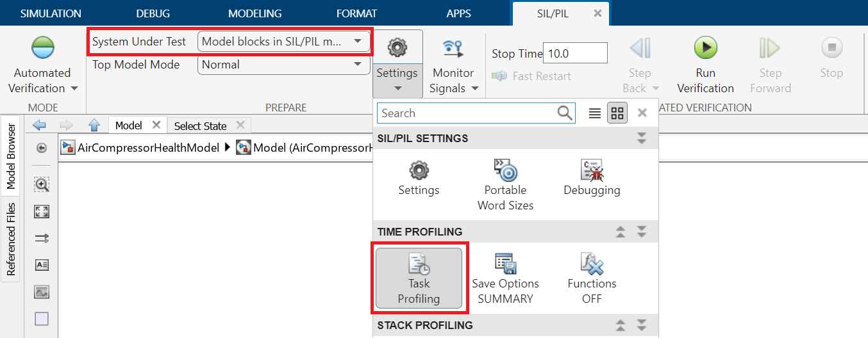Click the Fit to View palette icon
Viewport: 868px width, 338px height.
pyautogui.click(x=42, y=211)
